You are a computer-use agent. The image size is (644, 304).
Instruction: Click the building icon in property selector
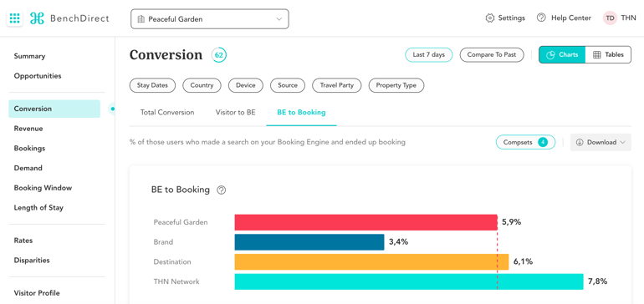click(141, 19)
